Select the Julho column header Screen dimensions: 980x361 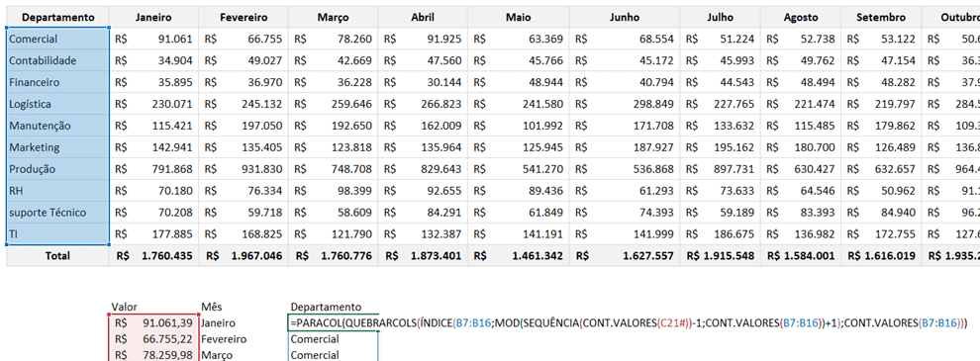[x=721, y=18]
